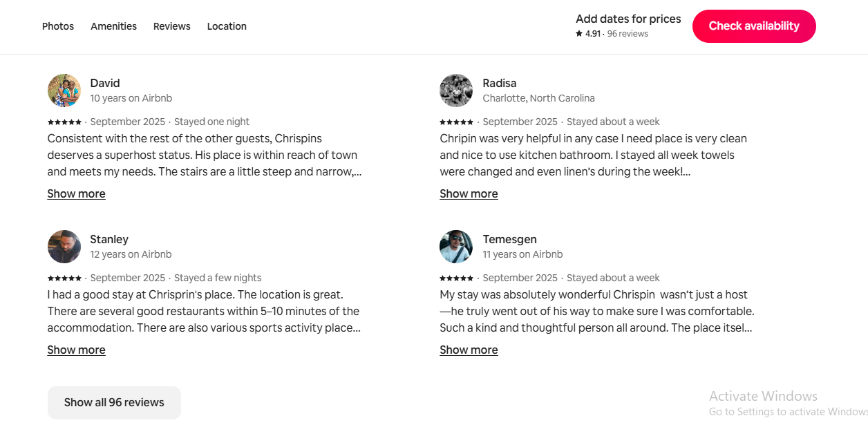The width and height of the screenshot is (868, 427).
Task: Click the star rating on Stanley's review
Action: [x=64, y=278]
